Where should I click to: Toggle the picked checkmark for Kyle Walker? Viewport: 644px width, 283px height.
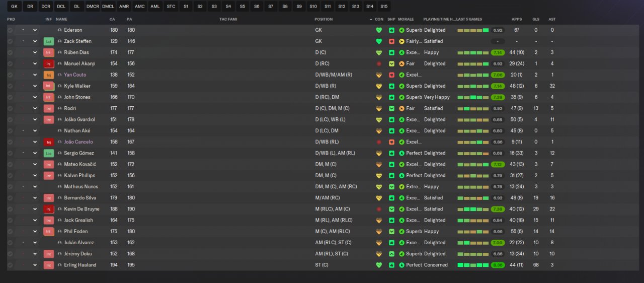click(10, 86)
